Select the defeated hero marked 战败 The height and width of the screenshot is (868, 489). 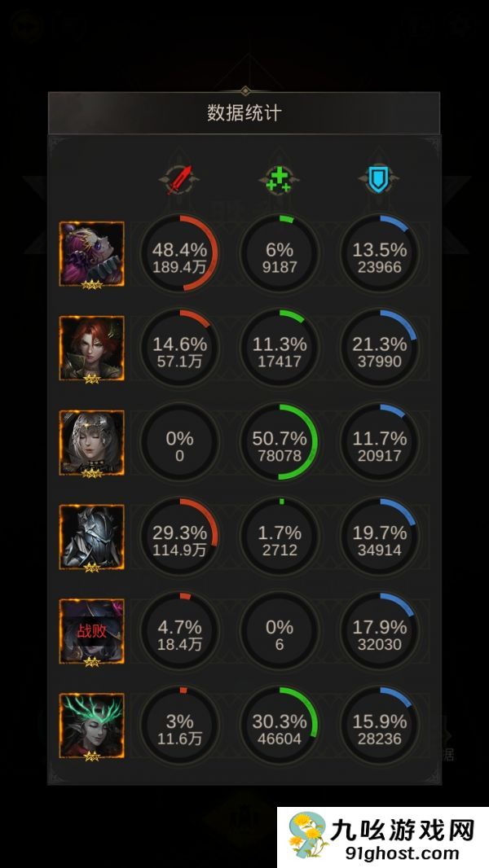[92, 631]
